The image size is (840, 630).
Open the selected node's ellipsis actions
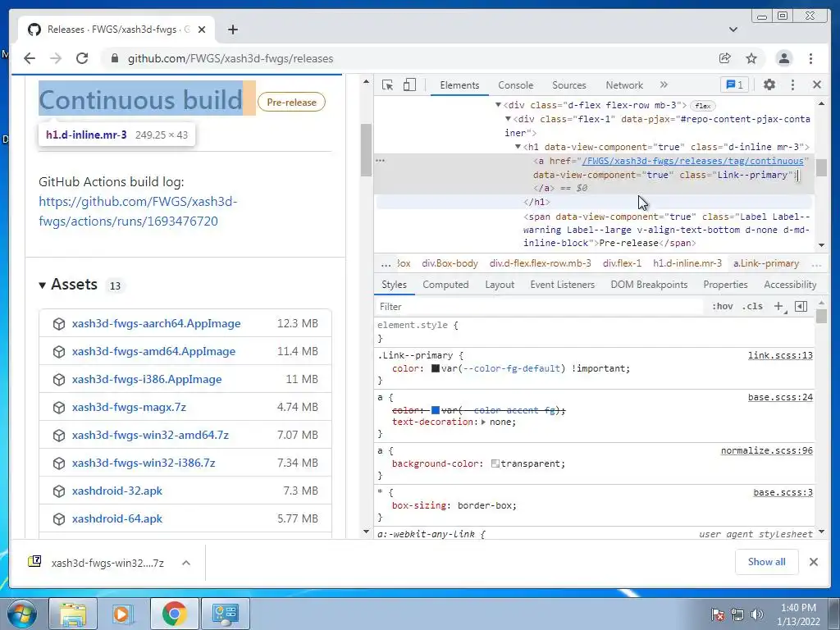(380, 160)
